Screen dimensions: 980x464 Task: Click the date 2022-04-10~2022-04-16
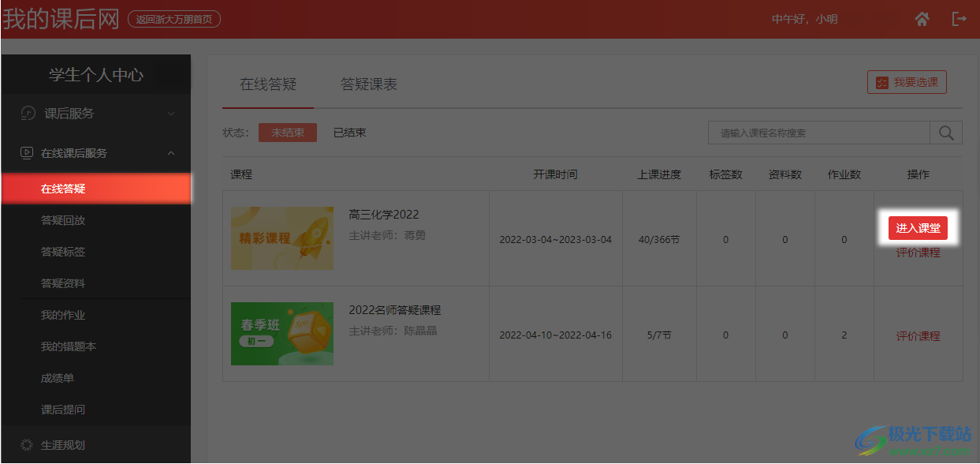coord(556,335)
